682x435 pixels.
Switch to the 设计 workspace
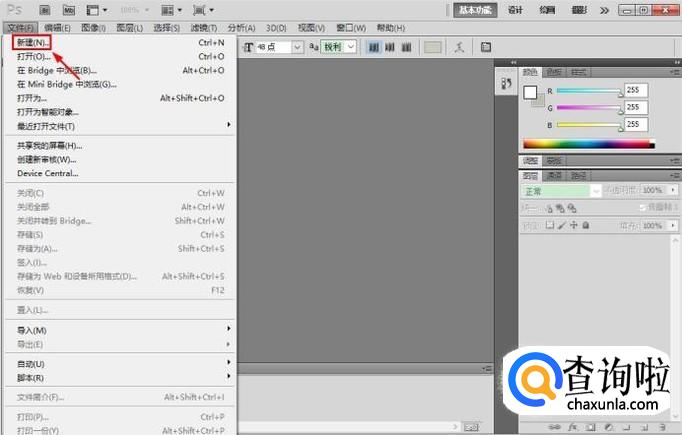pos(515,10)
